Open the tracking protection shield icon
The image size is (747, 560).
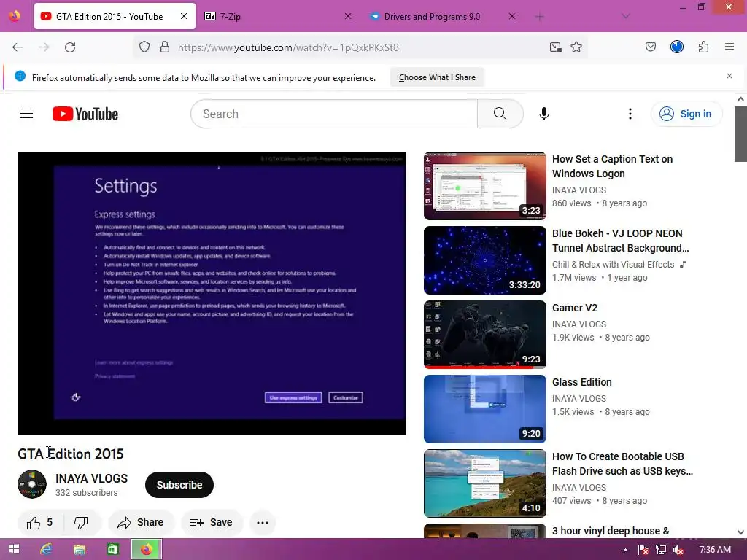click(144, 47)
